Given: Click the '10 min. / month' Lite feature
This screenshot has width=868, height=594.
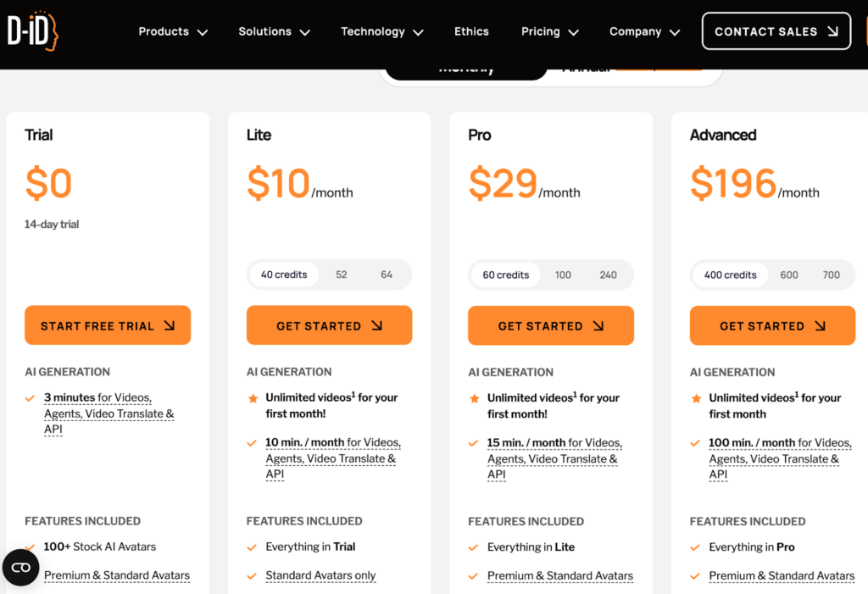Looking at the screenshot, I should [x=333, y=458].
